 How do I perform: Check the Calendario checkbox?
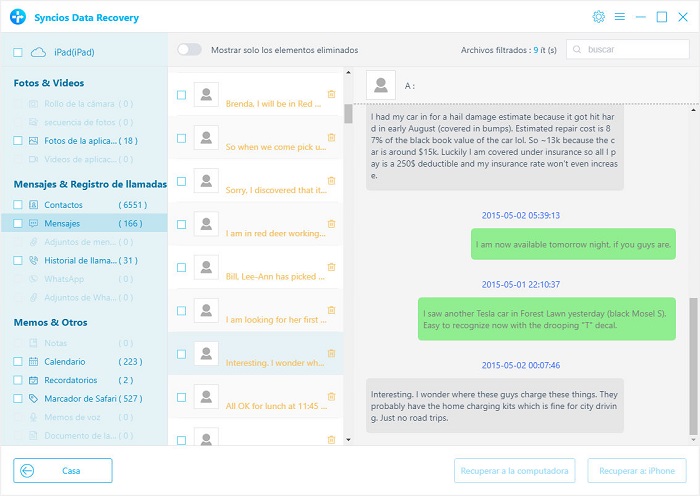click(x=18, y=362)
